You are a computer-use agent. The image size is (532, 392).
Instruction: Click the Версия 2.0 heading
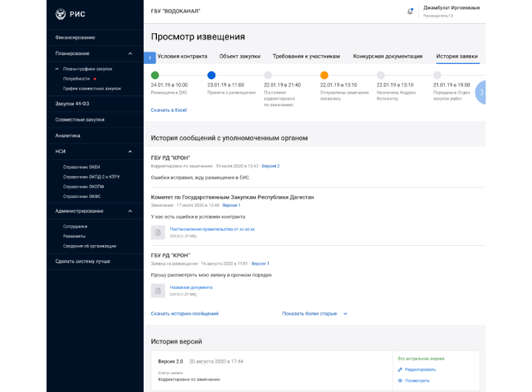170,361
